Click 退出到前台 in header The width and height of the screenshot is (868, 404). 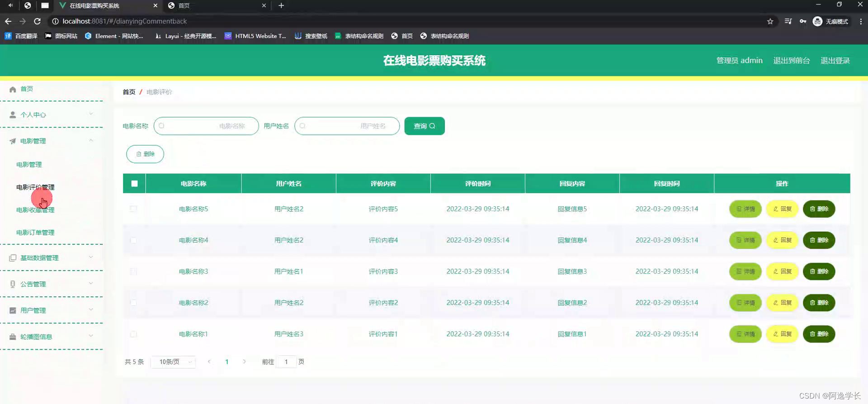coord(792,61)
